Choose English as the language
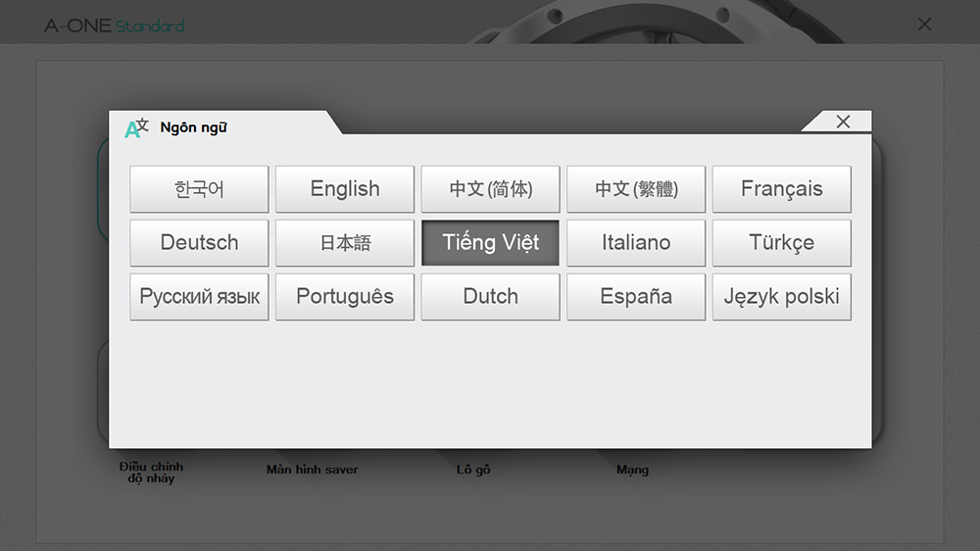 (x=345, y=189)
